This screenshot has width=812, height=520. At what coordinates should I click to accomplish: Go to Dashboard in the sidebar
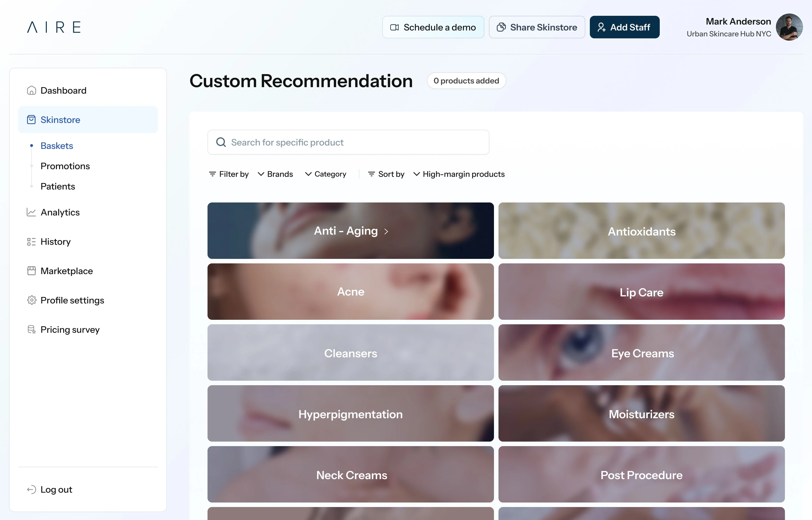point(88,90)
